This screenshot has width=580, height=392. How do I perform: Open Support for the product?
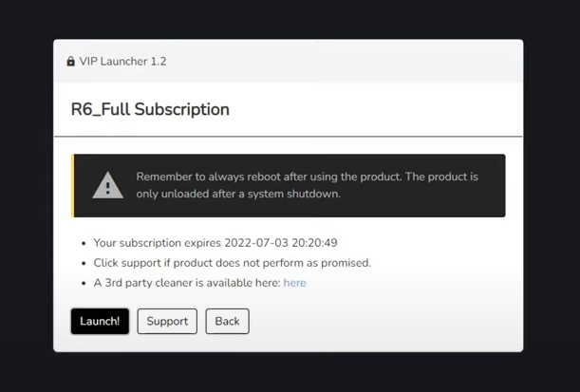[x=167, y=321]
